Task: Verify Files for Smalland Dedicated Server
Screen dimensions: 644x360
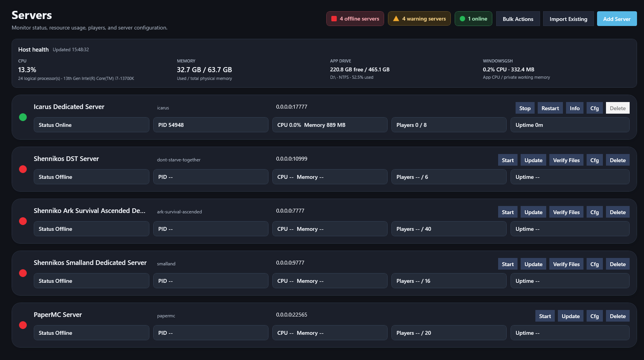Action: (566, 264)
